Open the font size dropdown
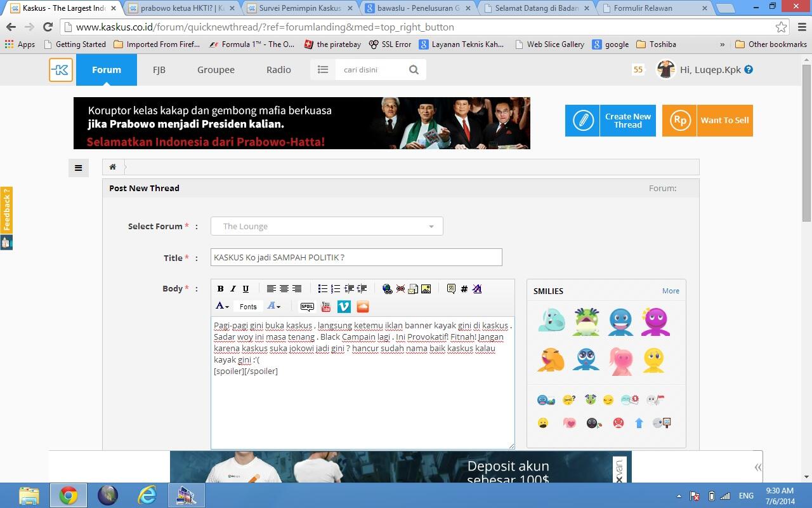 coord(273,306)
